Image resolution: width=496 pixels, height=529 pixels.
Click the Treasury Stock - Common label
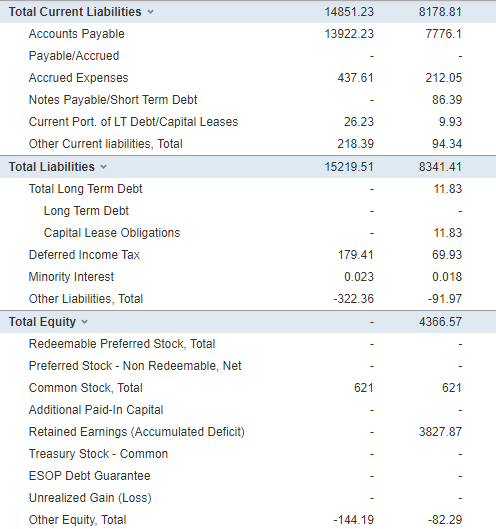(x=98, y=454)
